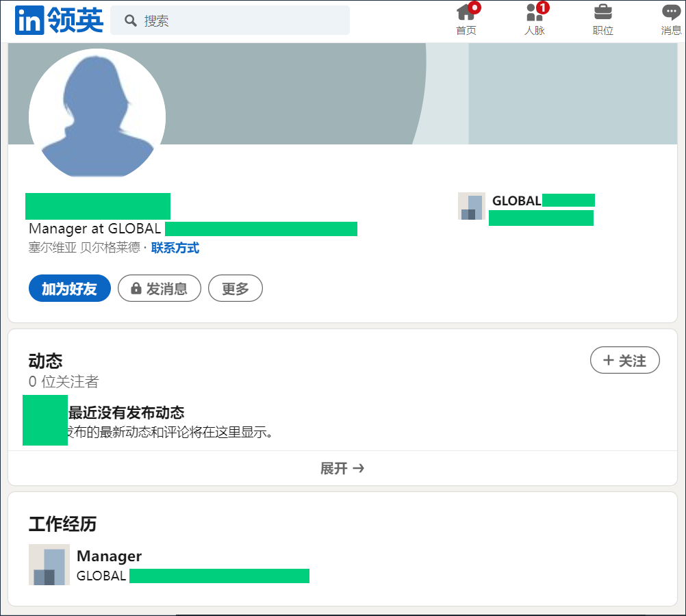Expand the 动态 section via 展开
Viewport: 686px width, 616px height.
(x=342, y=468)
